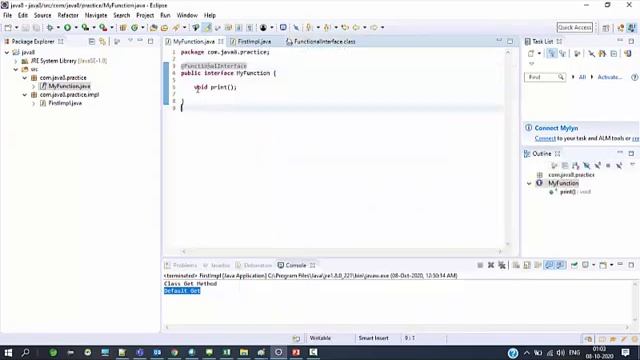Click Collapse All icon in Task List
This screenshot has height=360, width=640.
coord(614,53)
